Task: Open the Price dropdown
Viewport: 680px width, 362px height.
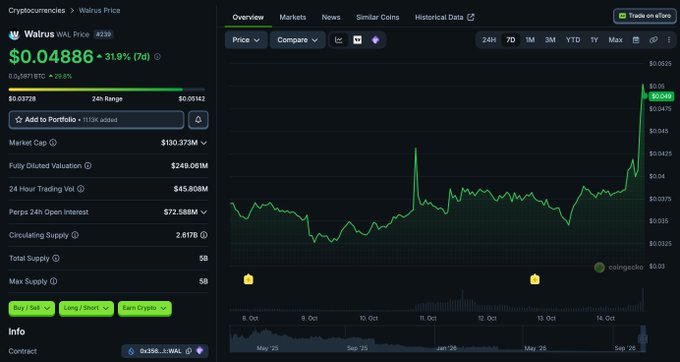Action: [x=246, y=40]
